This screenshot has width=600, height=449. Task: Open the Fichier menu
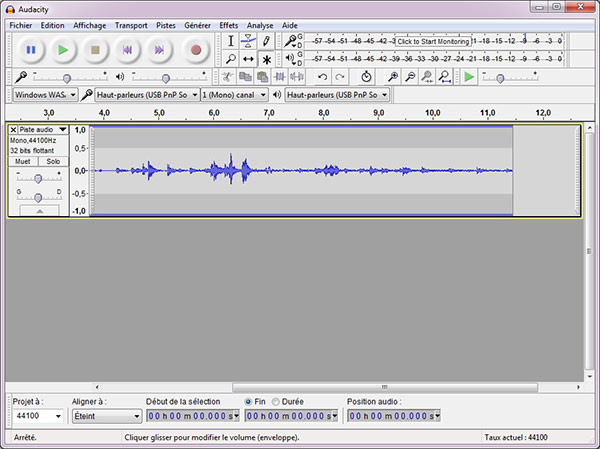[21, 25]
